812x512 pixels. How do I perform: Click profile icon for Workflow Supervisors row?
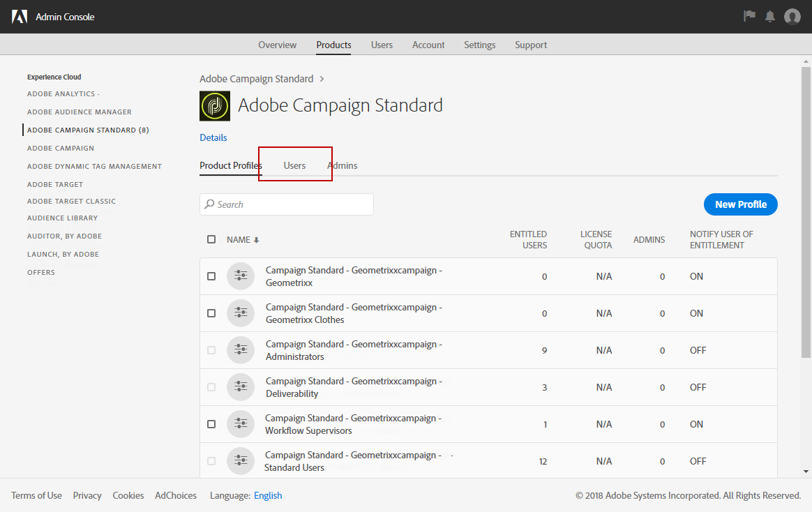241,424
